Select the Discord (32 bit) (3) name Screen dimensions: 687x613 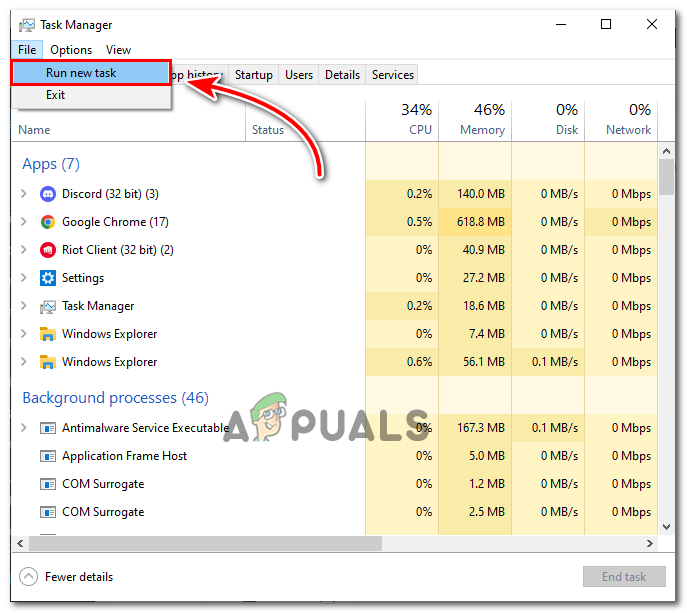pyautogui.click(x=110, y=194)
